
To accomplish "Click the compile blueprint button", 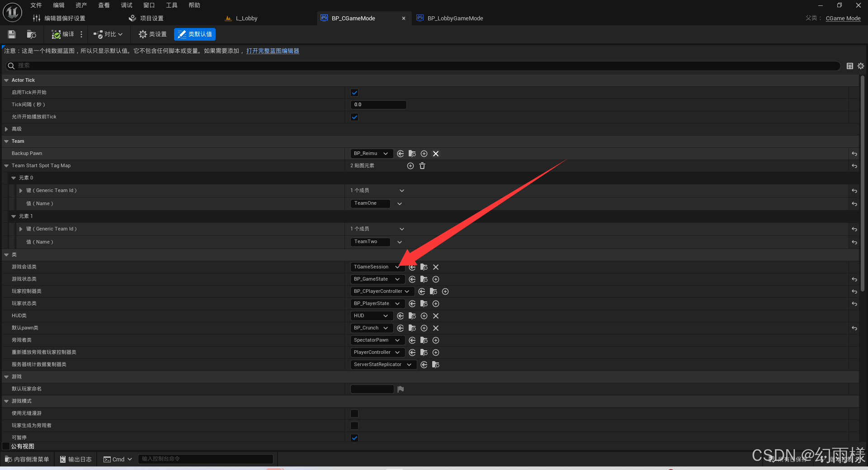I will coord(63,34).
